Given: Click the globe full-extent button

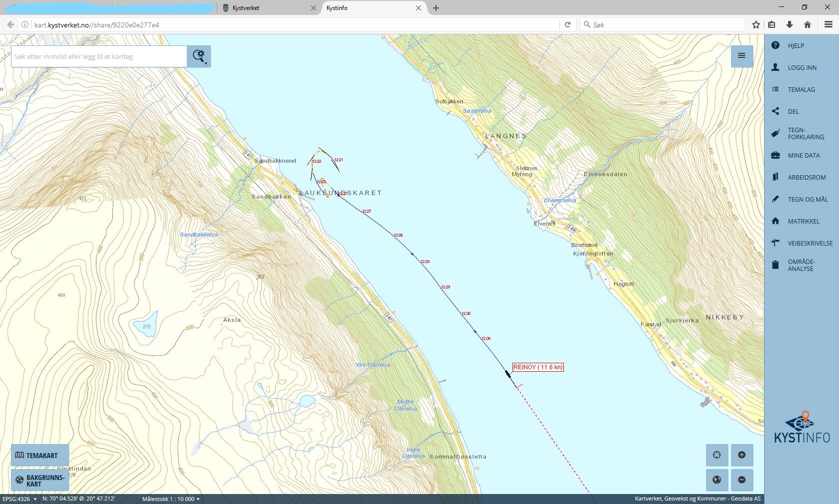Looking at the screenshot, I should (717, 480).
